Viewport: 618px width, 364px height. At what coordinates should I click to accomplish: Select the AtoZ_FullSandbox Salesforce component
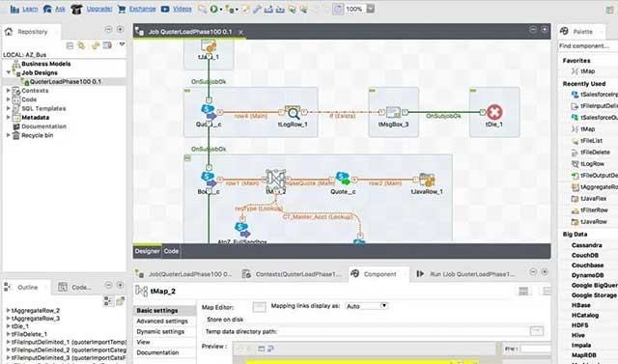[x=242, y=230]
